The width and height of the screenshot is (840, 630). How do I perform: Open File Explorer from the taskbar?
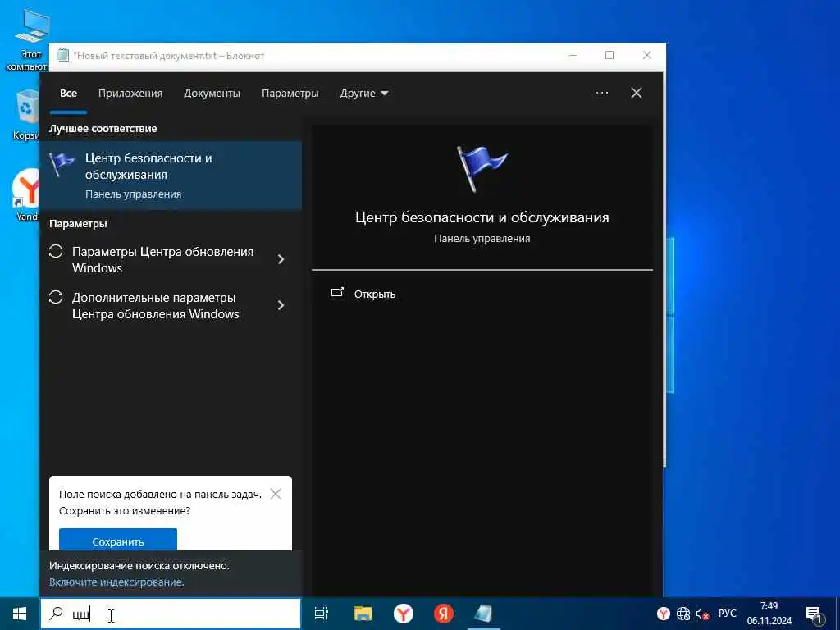363,614
